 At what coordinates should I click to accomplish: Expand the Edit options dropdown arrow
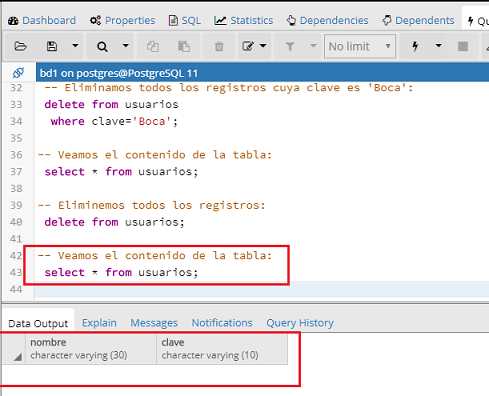tap(263, 45)
